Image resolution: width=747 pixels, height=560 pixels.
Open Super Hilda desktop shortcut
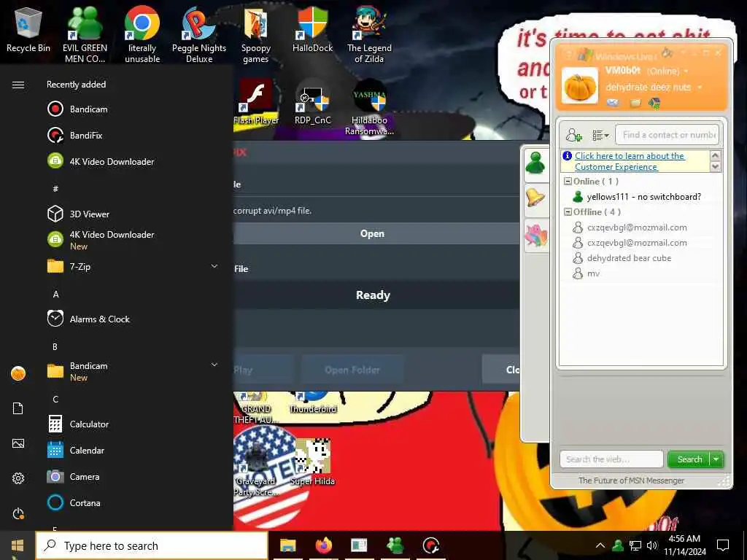click(312, 462)
